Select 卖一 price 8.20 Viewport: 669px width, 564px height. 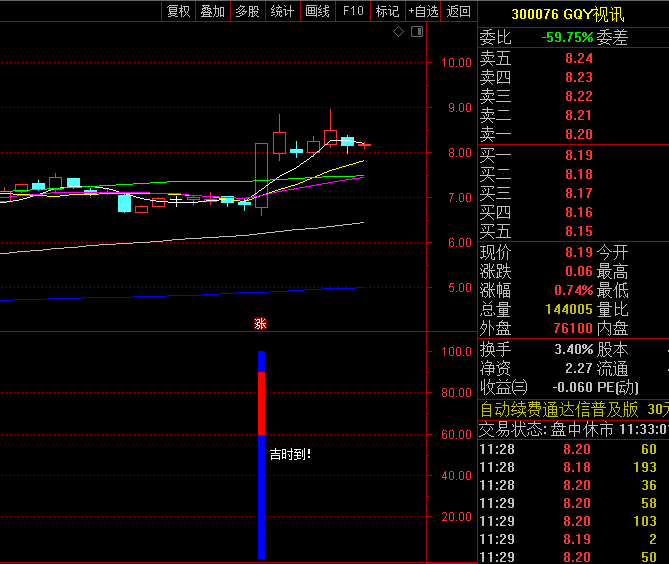(x=579, y=134)
